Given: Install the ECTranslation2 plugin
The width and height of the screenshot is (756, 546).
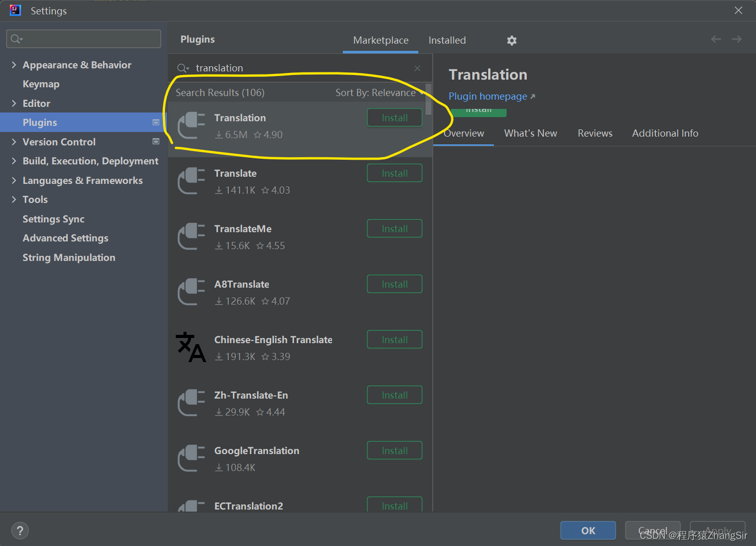Looking at the screenshot, I should [x=395, y=504].
